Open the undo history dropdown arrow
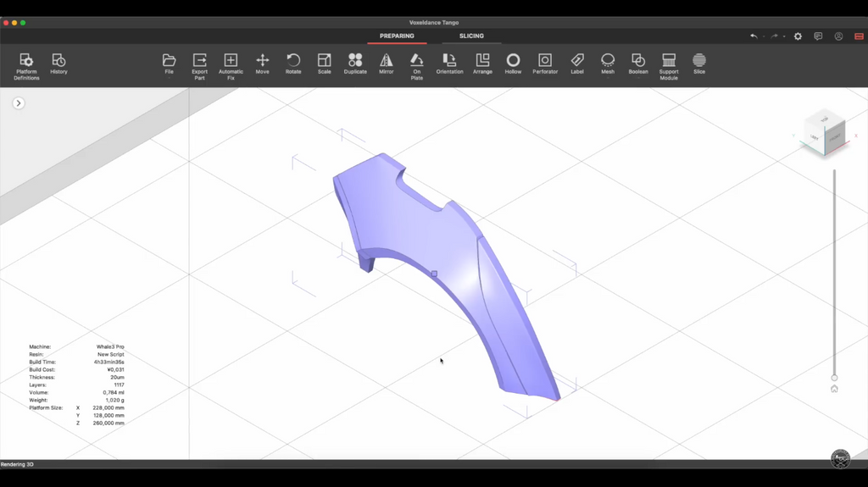 click(764, 36)
